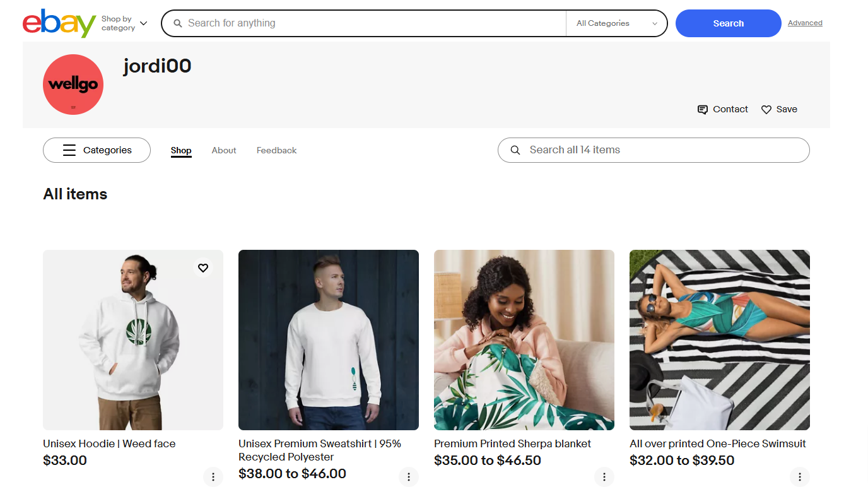Viewport: 868px width, 499px height.
Task: Click the white sweatshirt product image
Action: (329, 340)
